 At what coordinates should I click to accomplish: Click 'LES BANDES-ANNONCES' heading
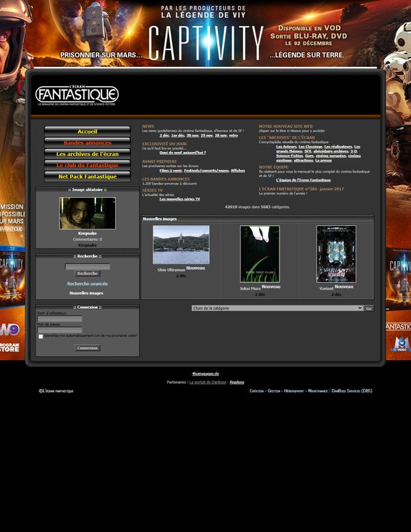tap(166, 179)
